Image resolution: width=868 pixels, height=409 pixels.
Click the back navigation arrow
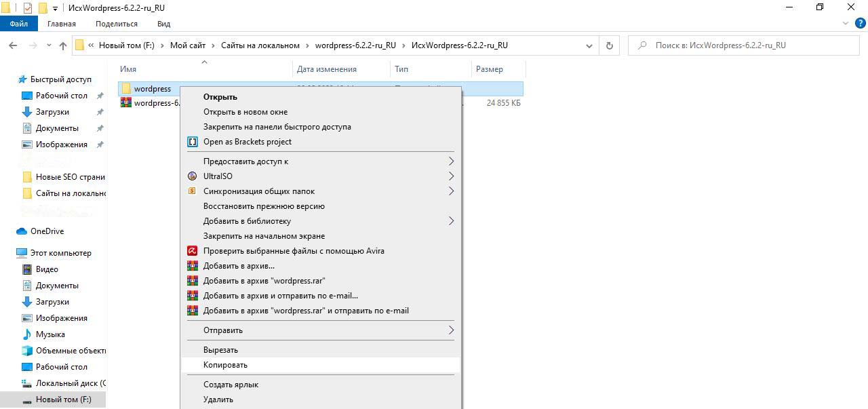(13, 45)
